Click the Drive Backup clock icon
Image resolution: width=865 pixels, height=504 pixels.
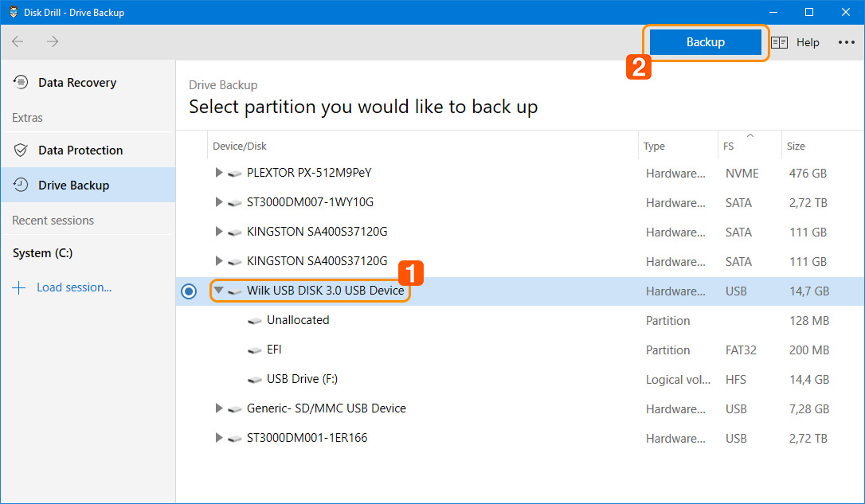pos(21,185)
